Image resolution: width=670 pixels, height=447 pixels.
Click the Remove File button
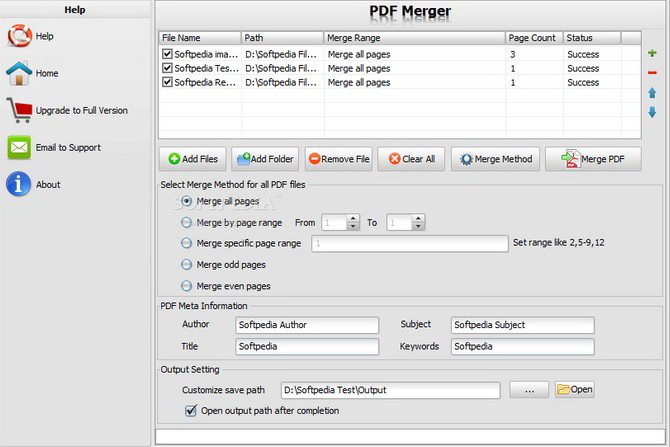coord(339,159)
